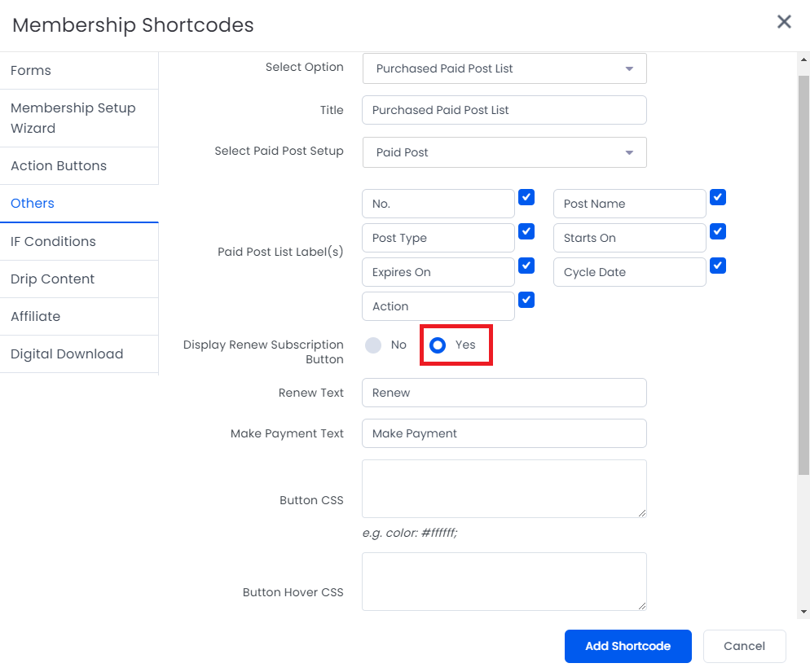The image size is (810, 672).
Task: Disable the Expires On label checkbox
Action: point(526,266)
